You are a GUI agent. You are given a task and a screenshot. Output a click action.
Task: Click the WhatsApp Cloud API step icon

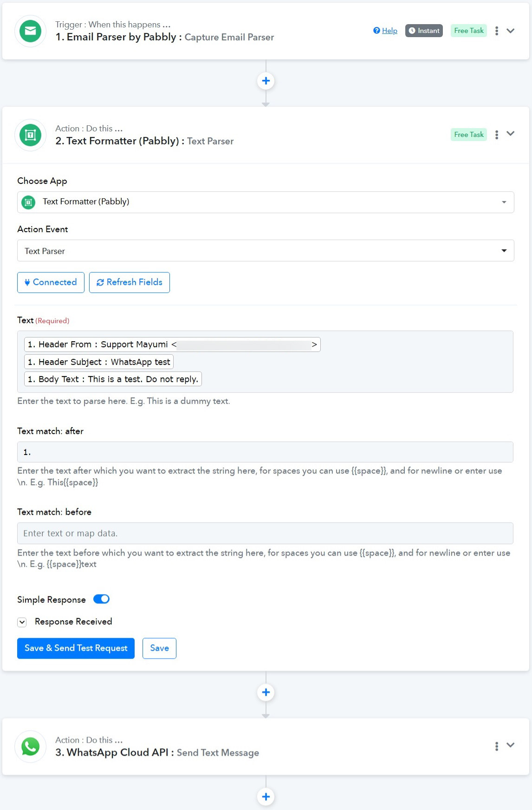click(x=31, y=746)
